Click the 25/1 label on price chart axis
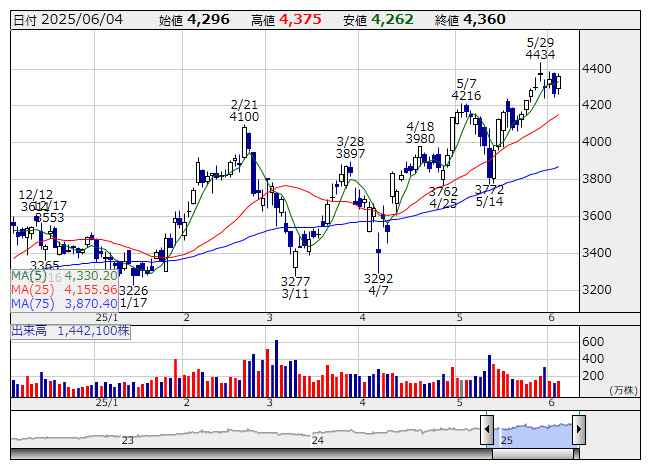The image size is (653, 470). coord(107,318)
